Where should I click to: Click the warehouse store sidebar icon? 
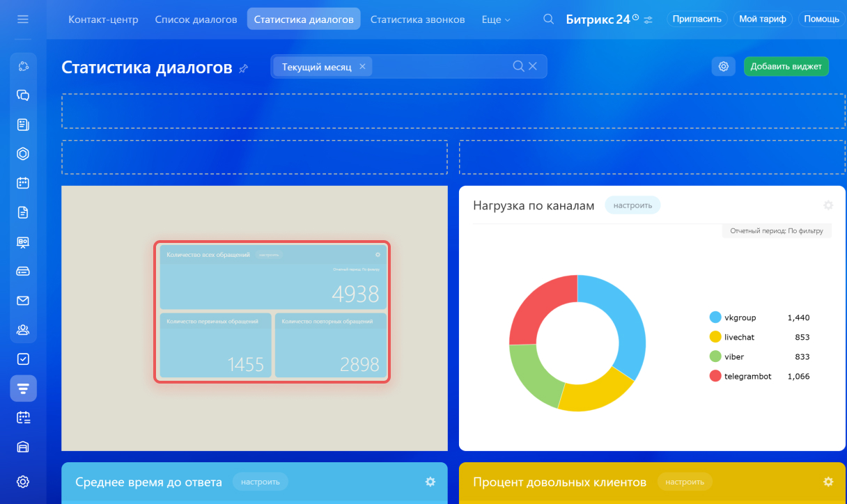click(x=23, y=447)
